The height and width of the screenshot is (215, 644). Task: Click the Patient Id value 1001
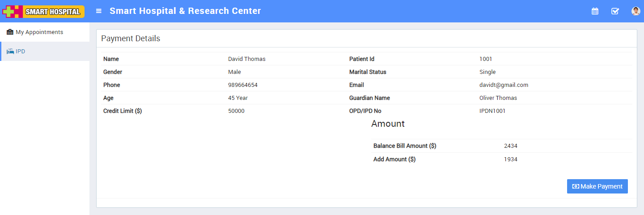tap(486, 59)
